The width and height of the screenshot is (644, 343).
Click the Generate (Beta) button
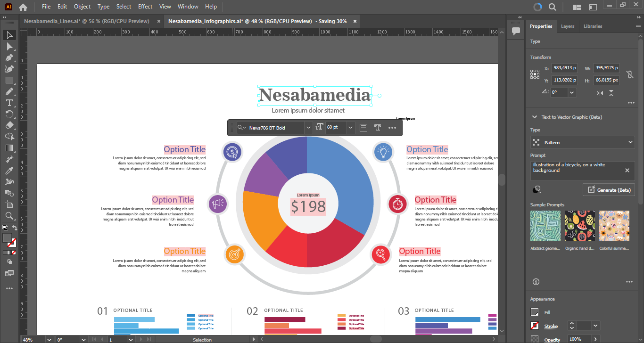609,190
